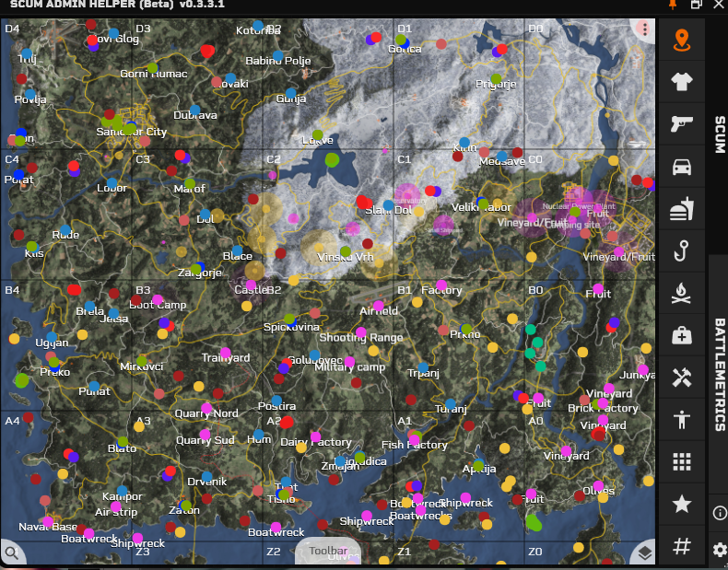This screenshot has height=570, width=728.
Task: Open the grid items category
Action: click(682, 462)
